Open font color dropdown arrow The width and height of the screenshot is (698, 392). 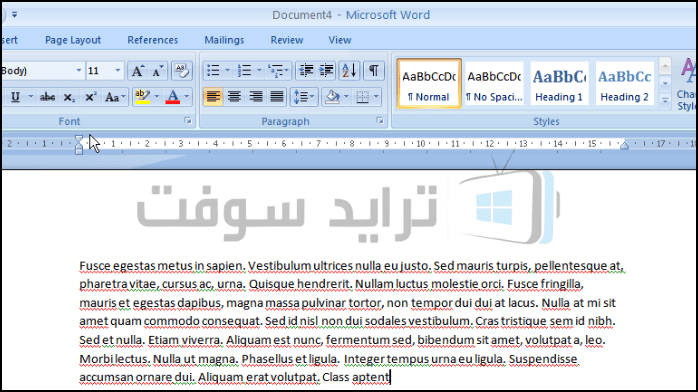pyautogui.click(x=187, y=97)
